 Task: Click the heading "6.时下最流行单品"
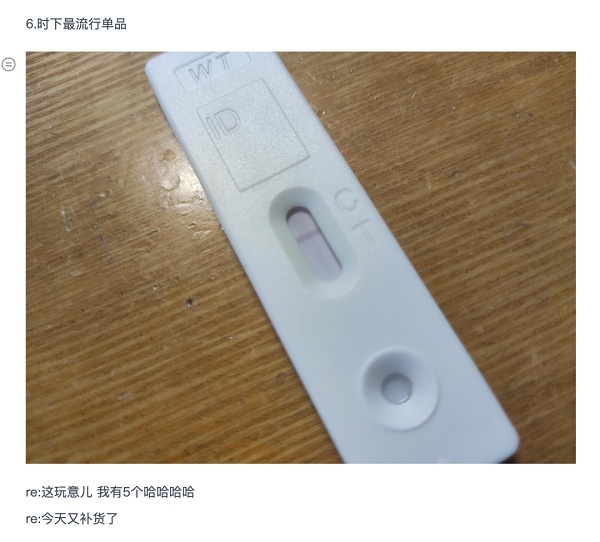coord(76,24)
